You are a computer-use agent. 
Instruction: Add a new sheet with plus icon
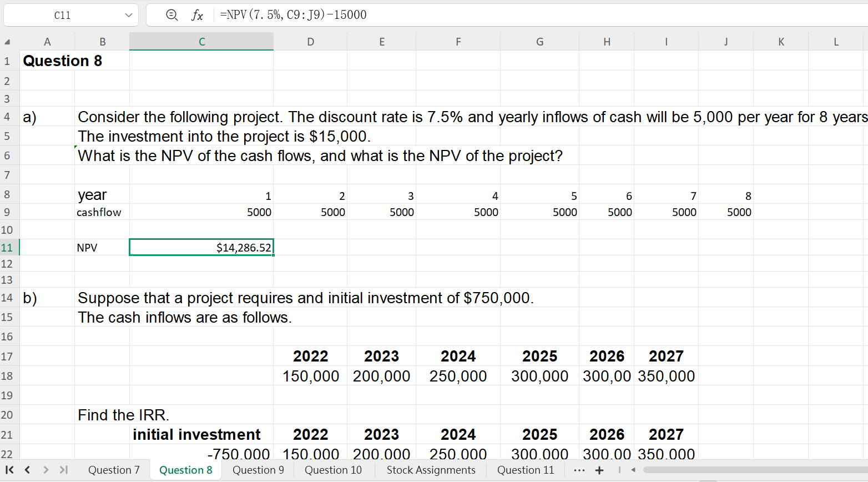(x=599, y=470)
